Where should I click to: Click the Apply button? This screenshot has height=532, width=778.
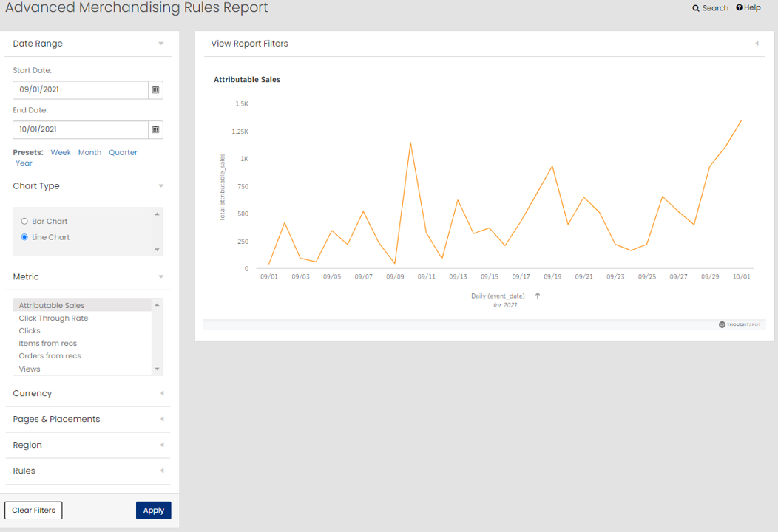[154, 510]
